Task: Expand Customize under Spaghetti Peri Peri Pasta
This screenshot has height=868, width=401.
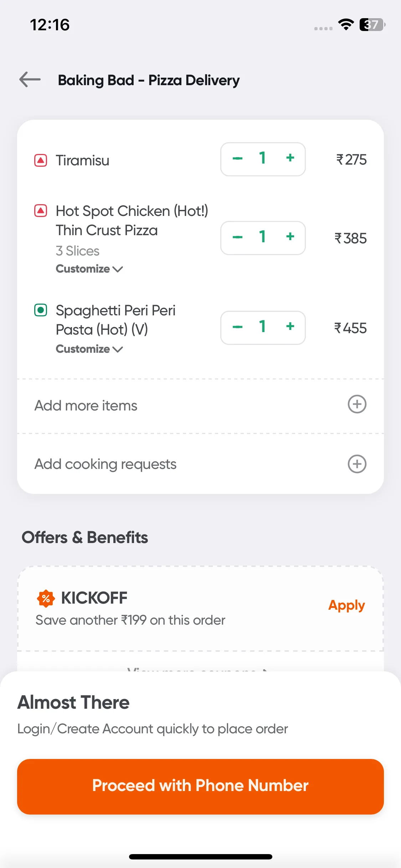Action: click(x=89, y=349)
